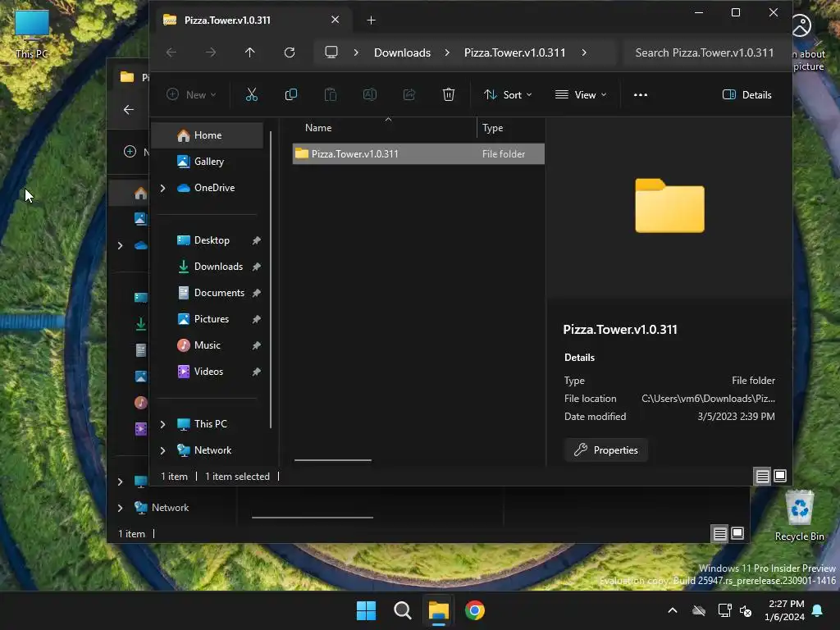Switch to details list view icon in status bar
This screenshot has height=630, width=840.
[762, 477]
